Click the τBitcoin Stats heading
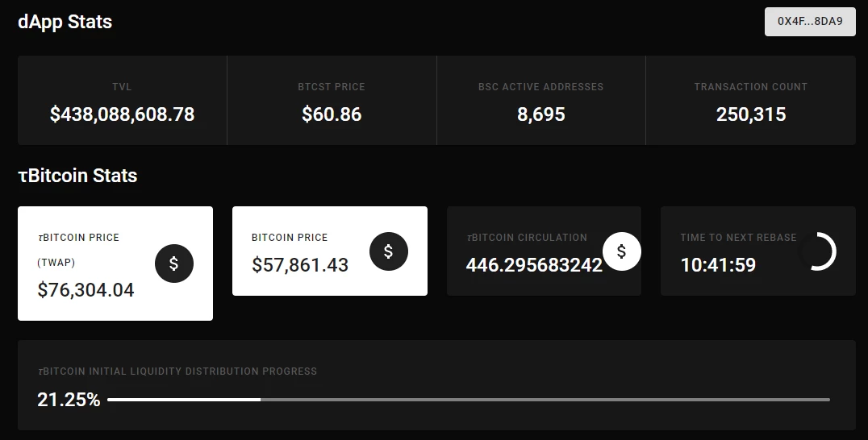 tap(77, 175)
